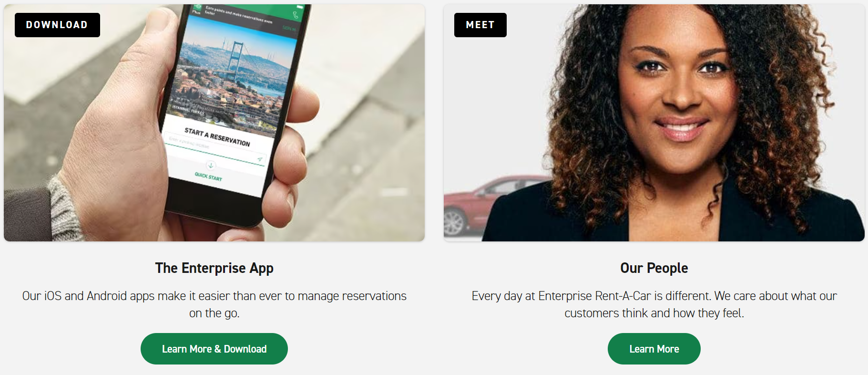This screenshot has height=375, width=868.
Task: Tap SIGN IN on the phone screen
Action: 289,29
